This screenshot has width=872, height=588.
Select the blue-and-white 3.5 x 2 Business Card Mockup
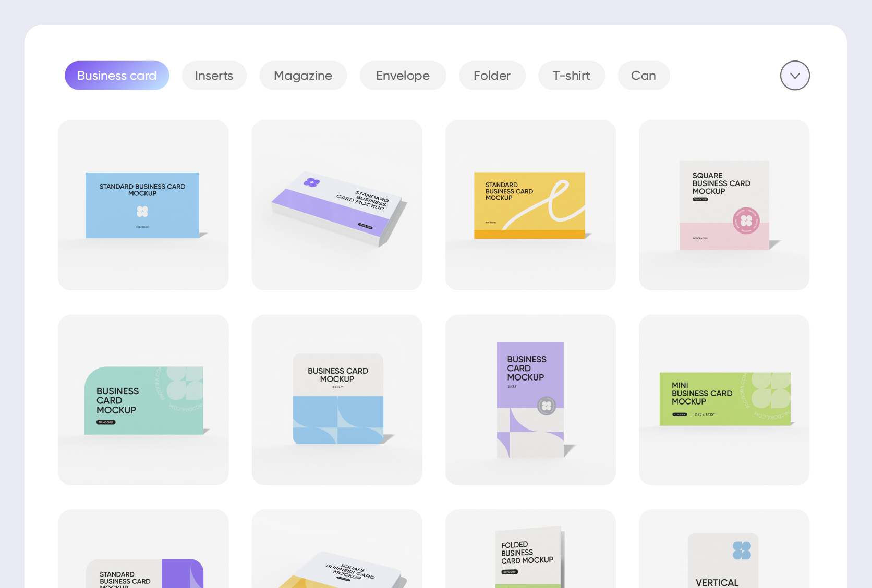point(337,399)
